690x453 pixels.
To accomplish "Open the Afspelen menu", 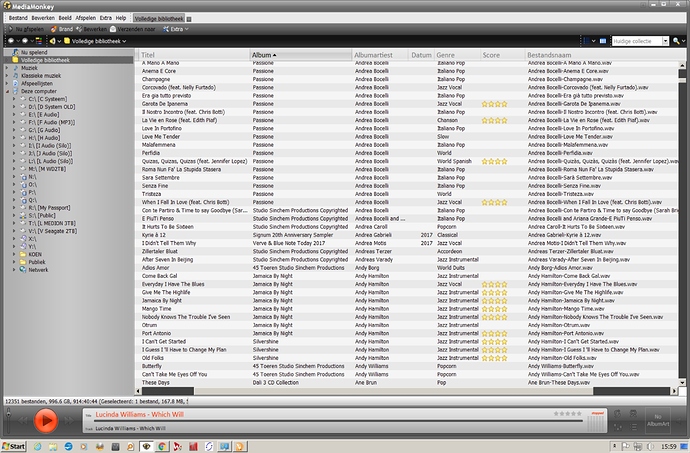I will pos(85,18).
